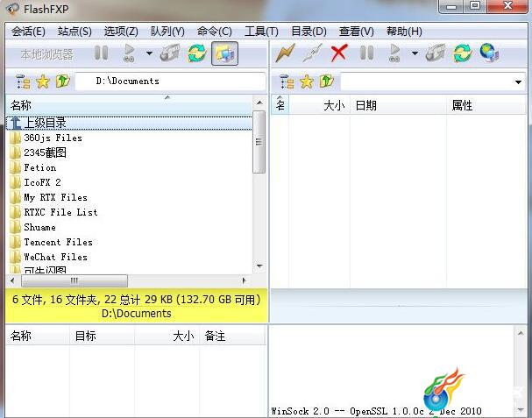Click the local list scroll up arrow
Viewport: 532px width, 418px height.
[259, 103]
